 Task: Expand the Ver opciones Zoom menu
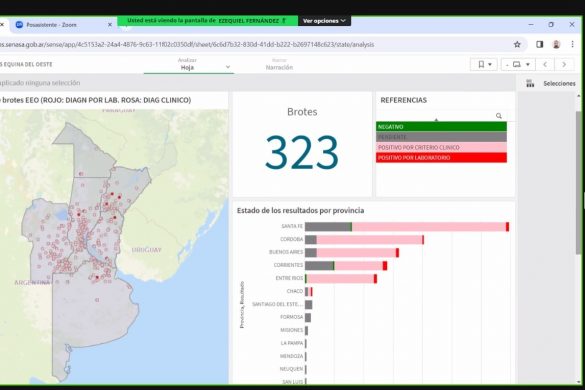pyautogui.click(x=324, y=21)
